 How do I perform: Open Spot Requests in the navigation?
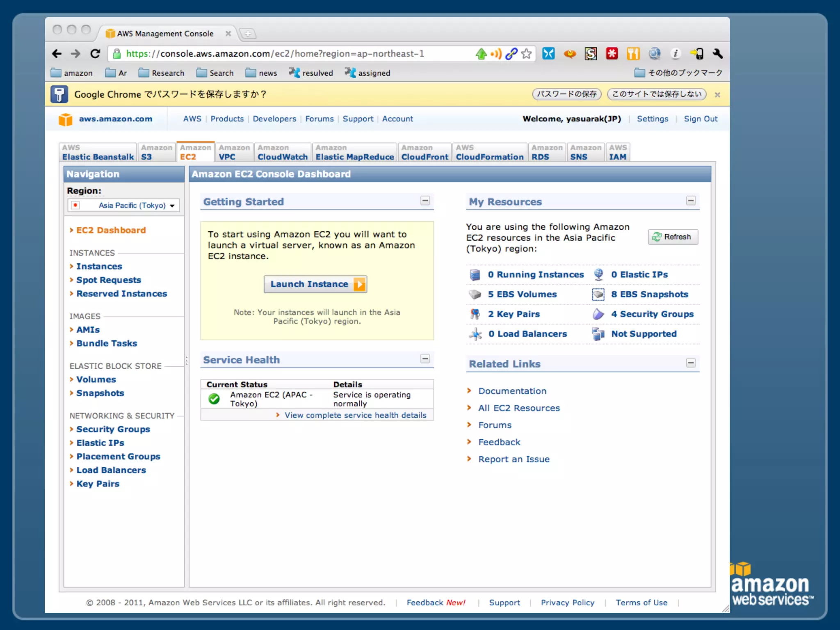pyautogui.click(x=108, y=280)
